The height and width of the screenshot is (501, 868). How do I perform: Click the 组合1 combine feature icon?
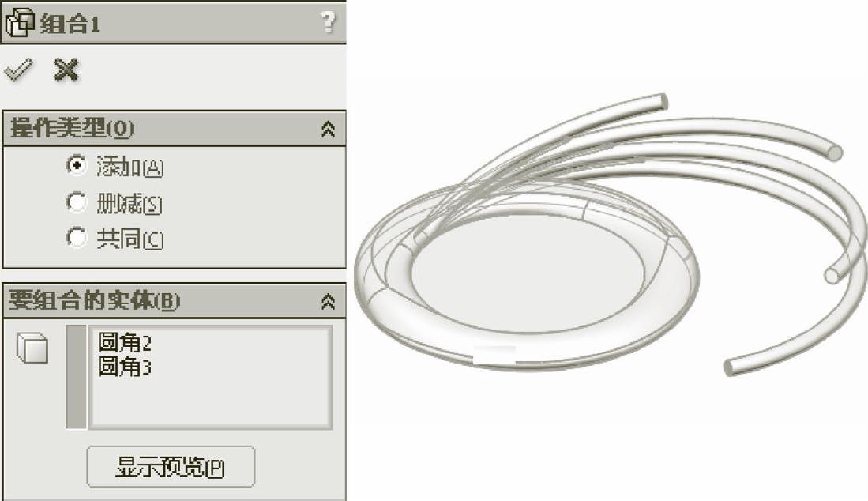point(20,23)
